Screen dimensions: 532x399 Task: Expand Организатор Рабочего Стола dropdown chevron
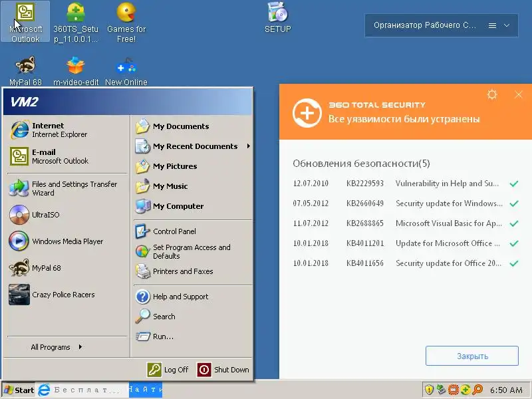(507, 25)
